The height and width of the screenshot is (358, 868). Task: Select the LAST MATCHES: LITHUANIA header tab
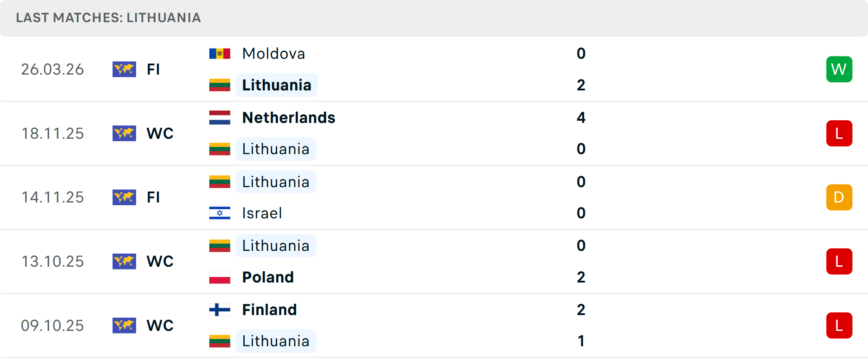(x=108, y=18)
